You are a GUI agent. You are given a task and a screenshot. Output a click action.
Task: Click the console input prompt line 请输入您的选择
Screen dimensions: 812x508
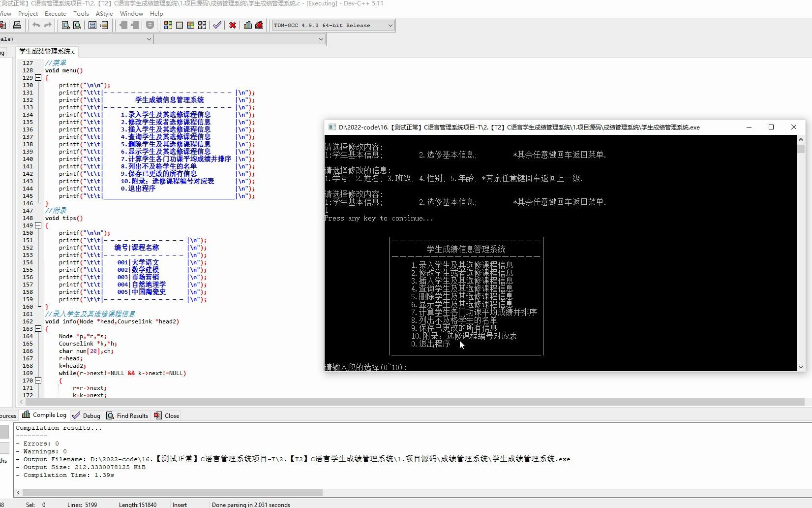coord(365,367)
